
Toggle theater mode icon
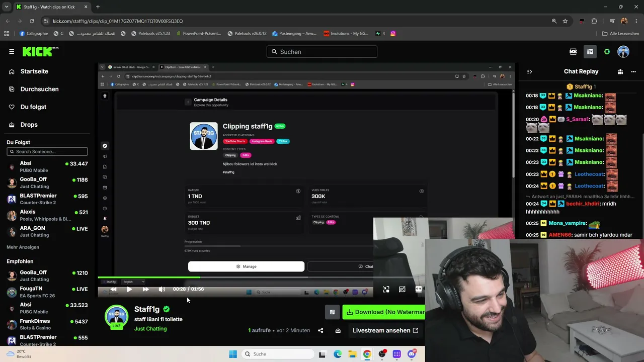tap(418, 289)
